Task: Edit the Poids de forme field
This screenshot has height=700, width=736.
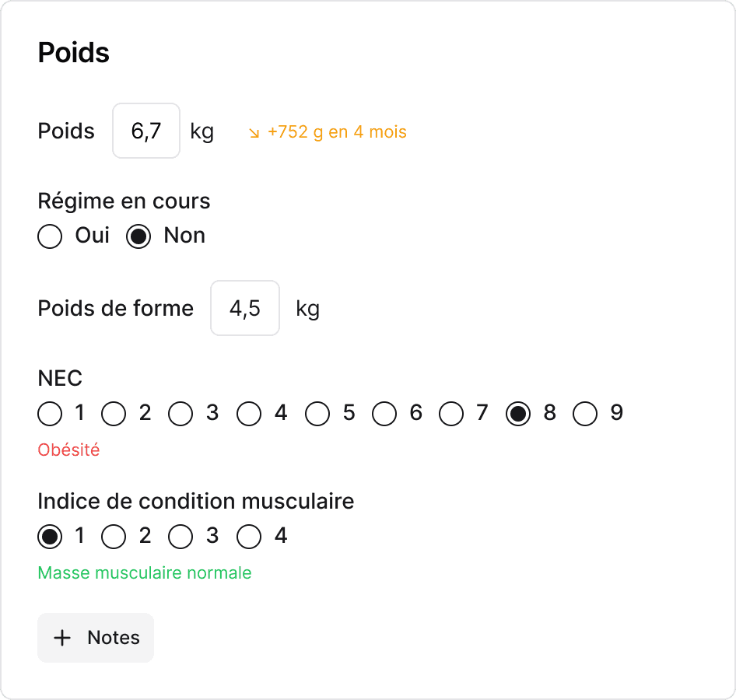Action: point(244,308)
